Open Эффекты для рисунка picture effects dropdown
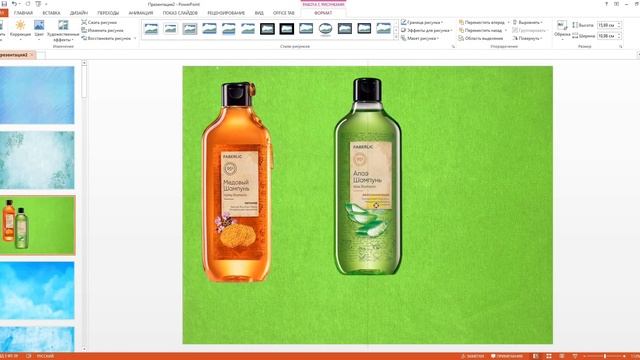The width and height of the screenshot is (640, 360). (426, 30)
